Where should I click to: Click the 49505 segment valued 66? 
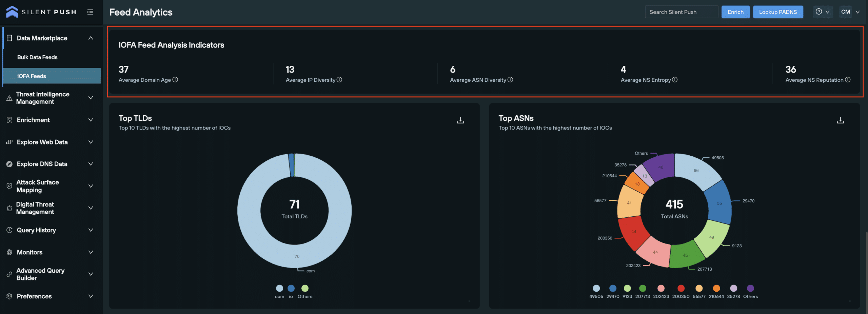point(697,171)
